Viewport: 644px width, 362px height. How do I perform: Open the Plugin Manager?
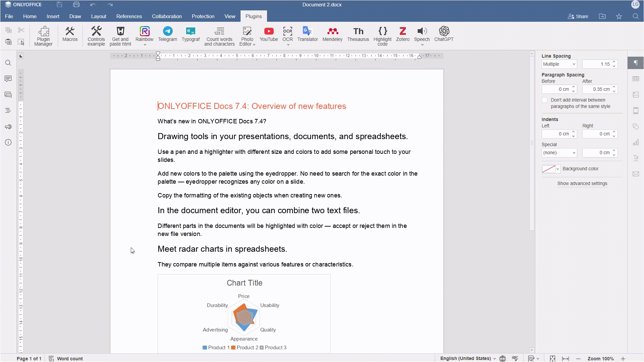coord(43,35)
